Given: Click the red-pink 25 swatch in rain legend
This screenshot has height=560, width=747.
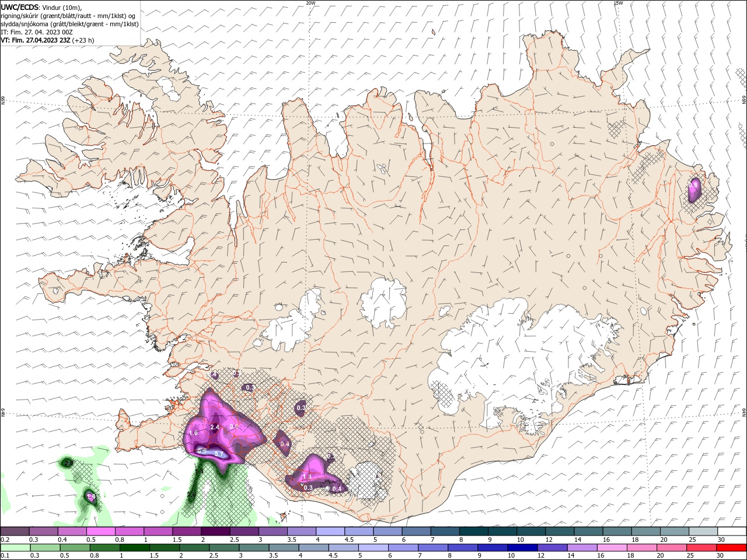Looking at the screenshot, I should coord(701,548).
